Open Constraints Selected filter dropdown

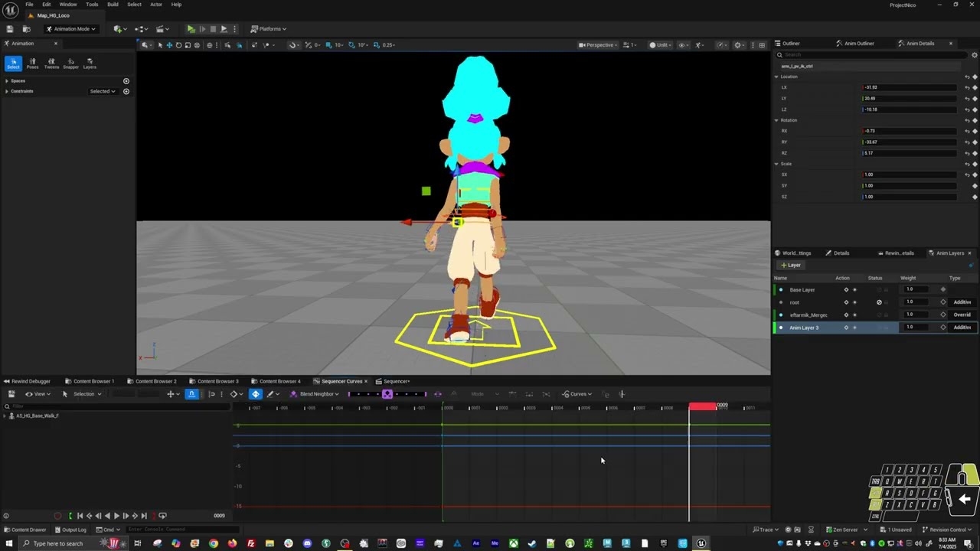pyautogui.click(x=103, y=92)
